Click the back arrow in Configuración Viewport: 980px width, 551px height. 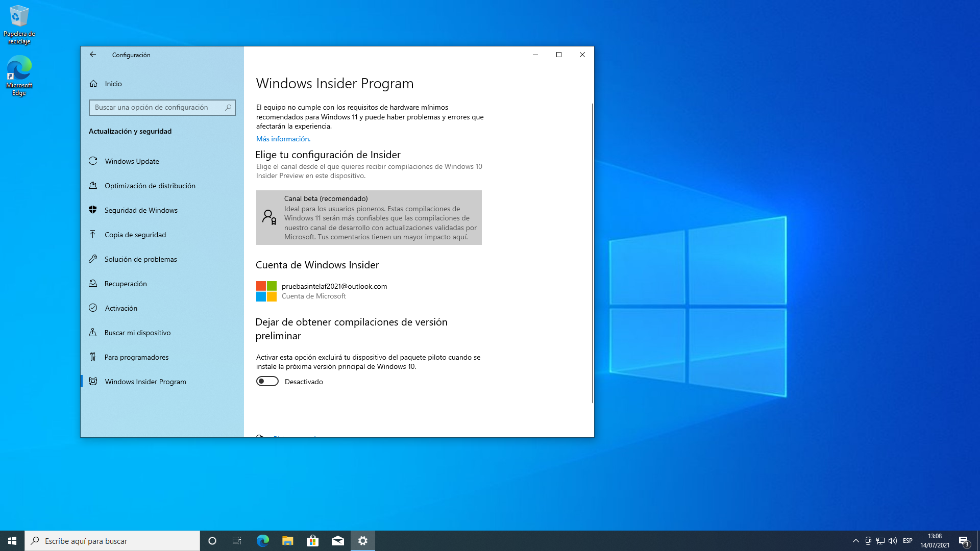click(x=93, y=55)
